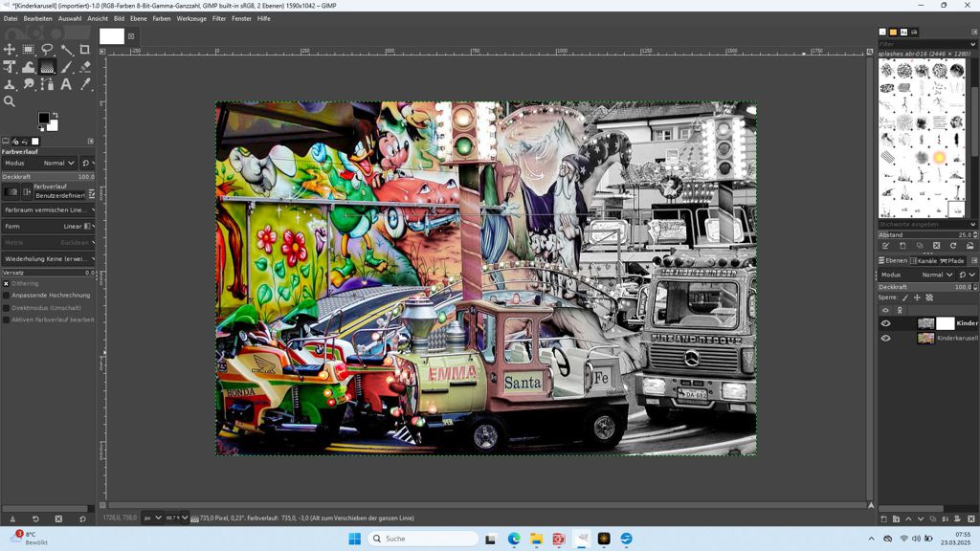Select the Paintbrush tool
Image resolution: width=980 pixels, height=551 pixels.
coord(66,67)
